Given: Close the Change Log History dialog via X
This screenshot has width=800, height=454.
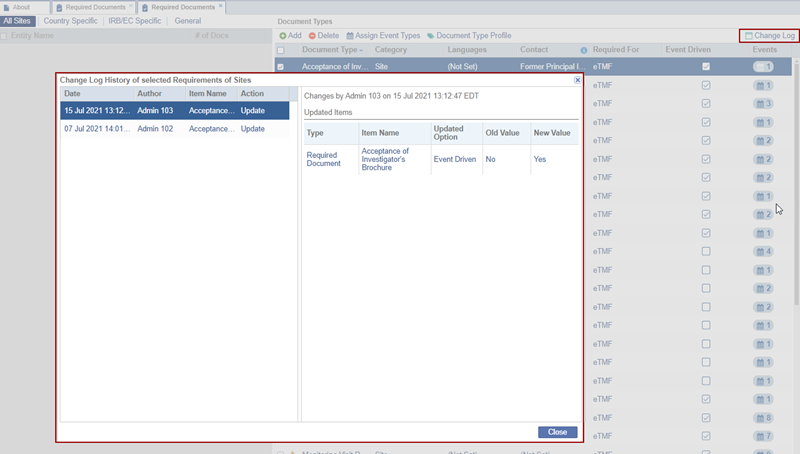Looking at the screenshot, I should pos(577,79).
